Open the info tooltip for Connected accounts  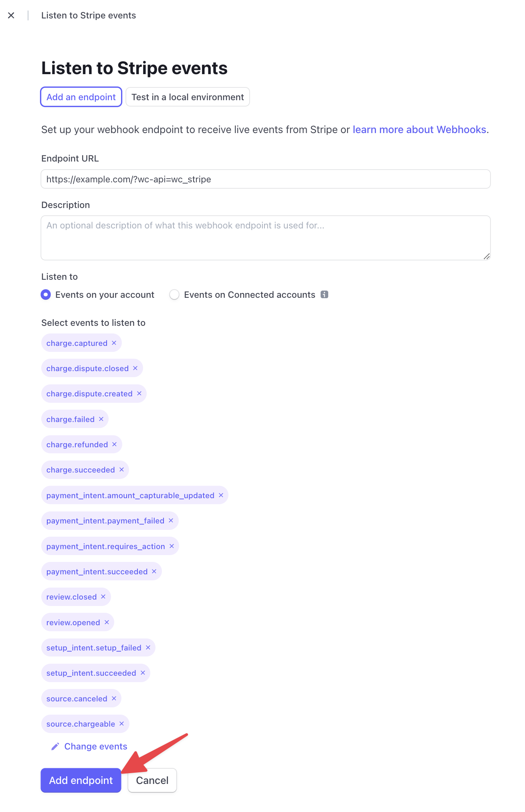325,295
